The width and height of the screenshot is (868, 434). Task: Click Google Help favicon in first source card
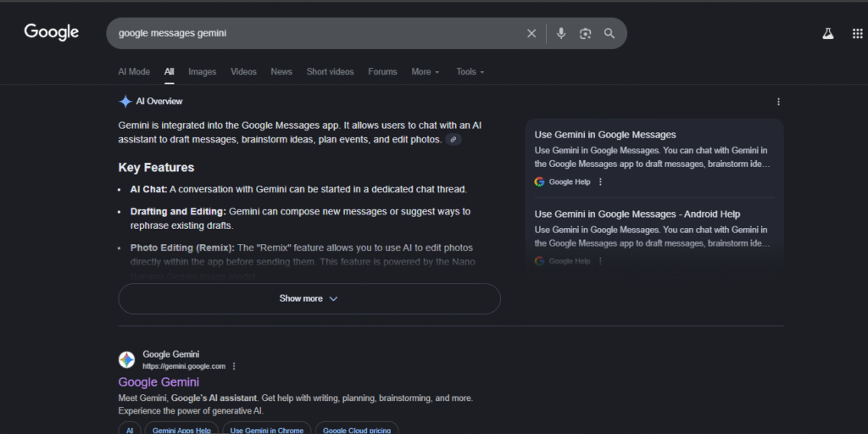coord(539,181)
